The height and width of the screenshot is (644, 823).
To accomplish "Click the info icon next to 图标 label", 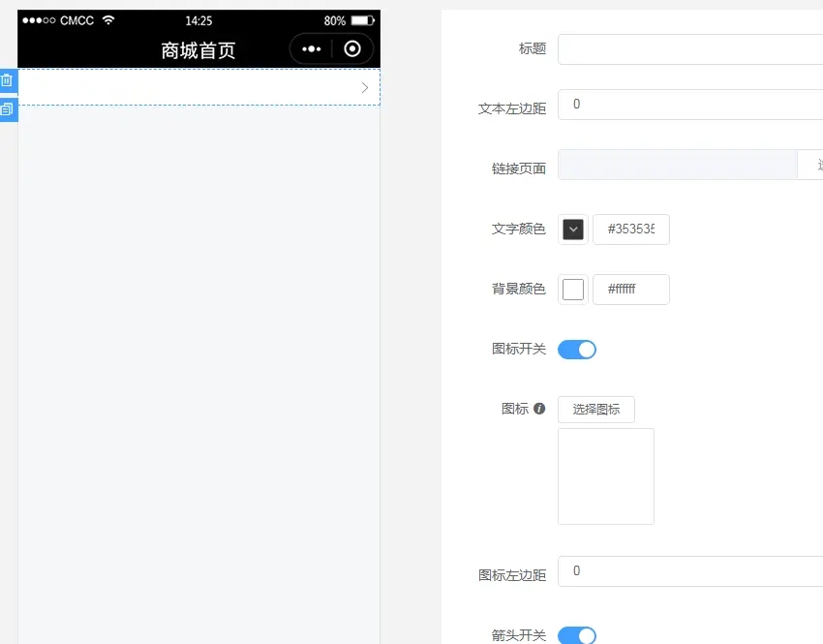I will pos(539,409).
